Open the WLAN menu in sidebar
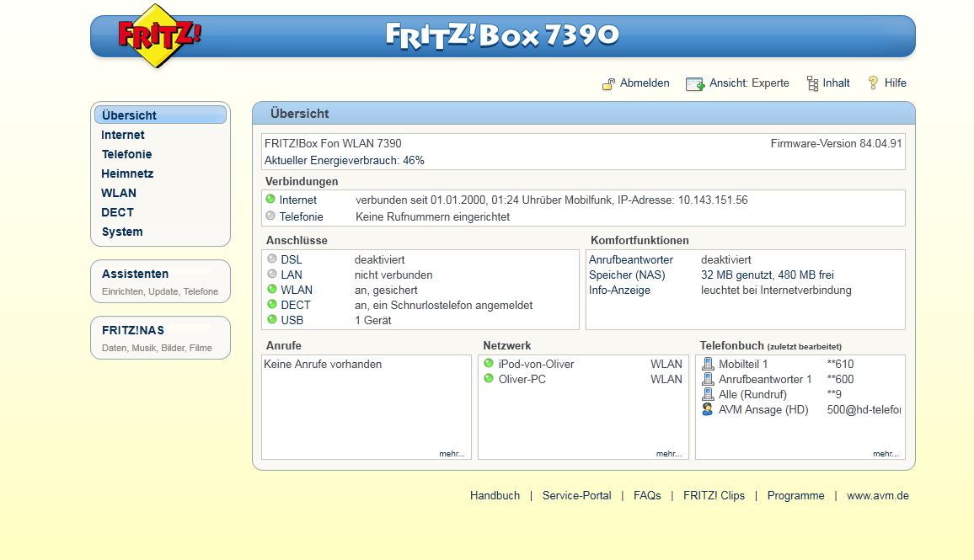This screenshot has height=560, width=974. tap(119, 193)
